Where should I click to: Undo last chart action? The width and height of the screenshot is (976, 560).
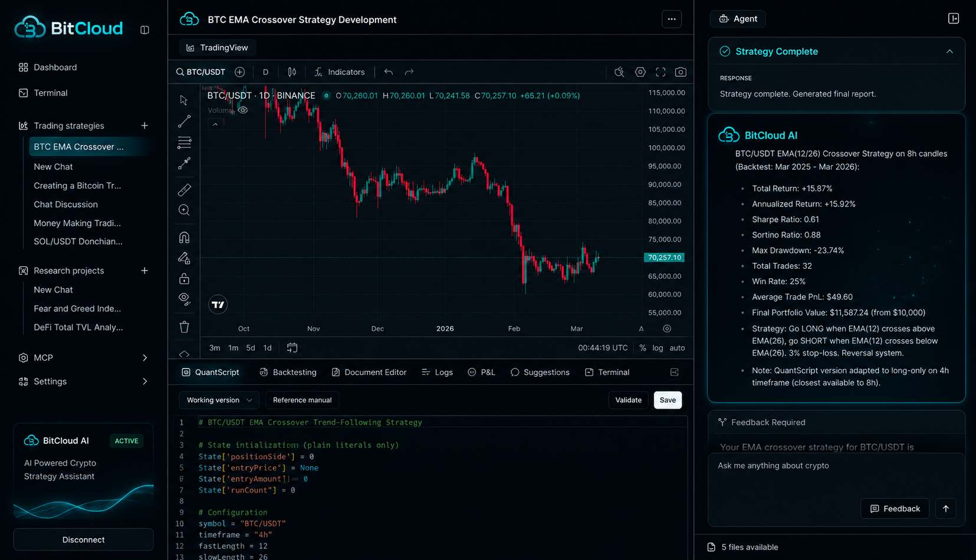(x=388, y=72)
